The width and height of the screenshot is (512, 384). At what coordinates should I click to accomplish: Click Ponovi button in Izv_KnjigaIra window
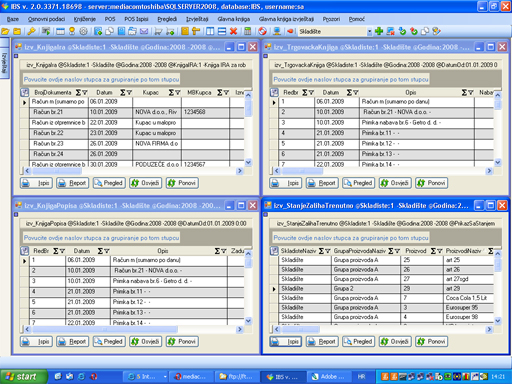[182, 183]
